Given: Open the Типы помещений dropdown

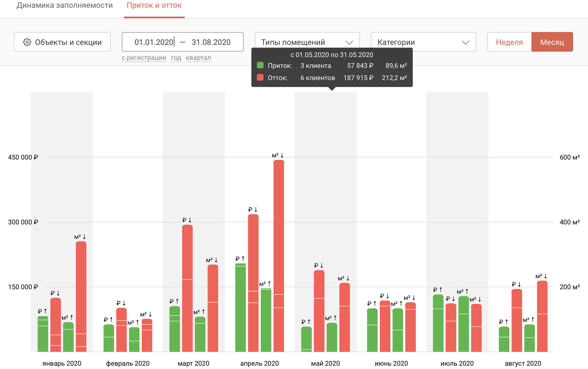Looking at the screenshot, I should (307, 42).
